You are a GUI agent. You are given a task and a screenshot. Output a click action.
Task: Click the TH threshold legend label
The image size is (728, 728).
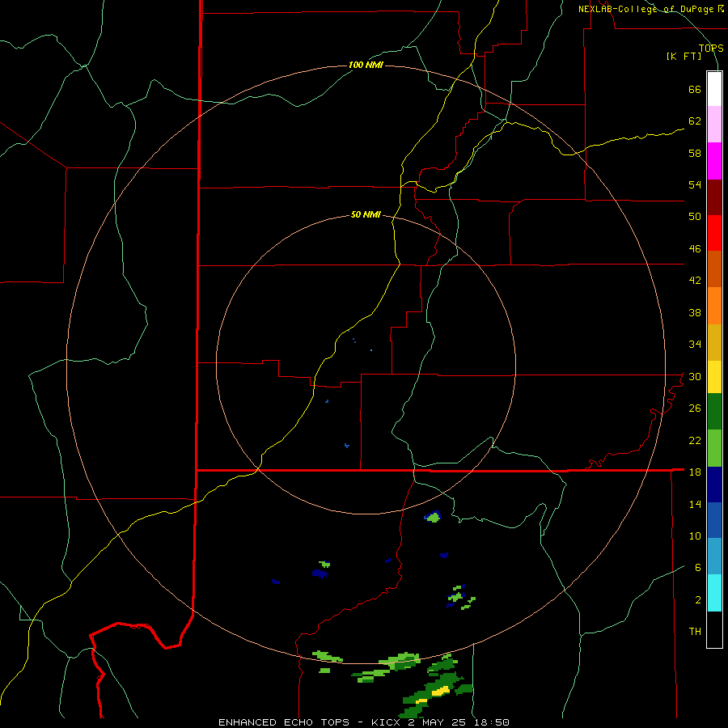(x=695, y=631)
